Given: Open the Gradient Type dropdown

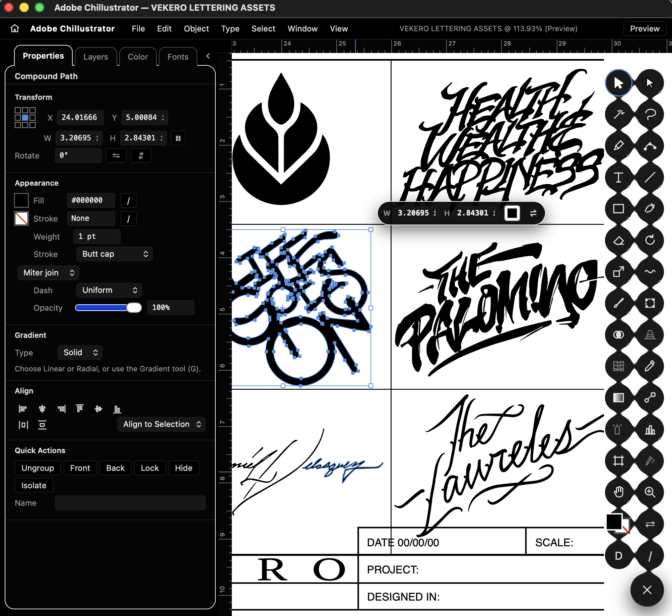Looking at the screenshot, I should pyautogui.click(x=80, y=353).
